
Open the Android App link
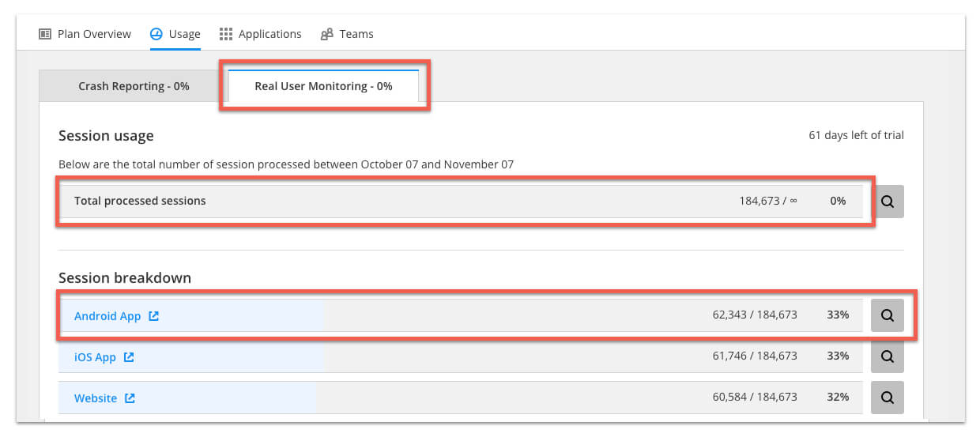coord(107,316)
